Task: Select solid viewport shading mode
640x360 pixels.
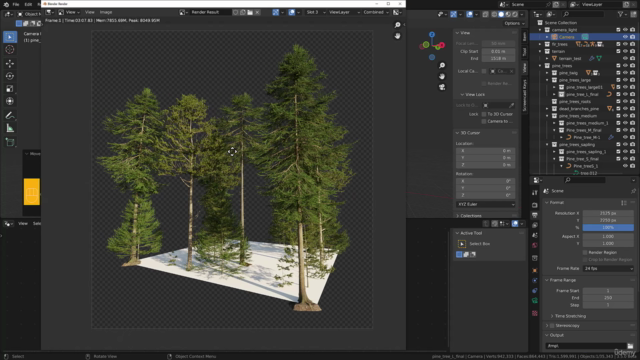Action: [501, 14]
